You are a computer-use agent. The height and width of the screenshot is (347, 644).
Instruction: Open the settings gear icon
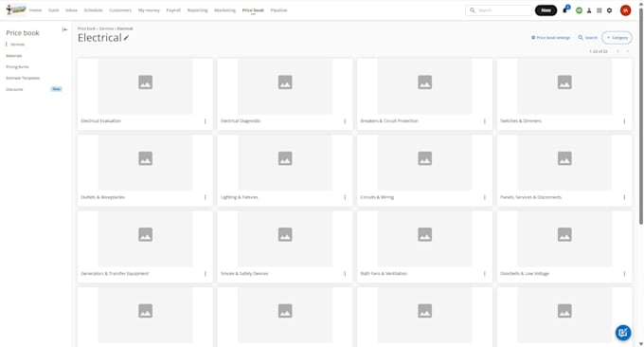[x=610, y=10]
